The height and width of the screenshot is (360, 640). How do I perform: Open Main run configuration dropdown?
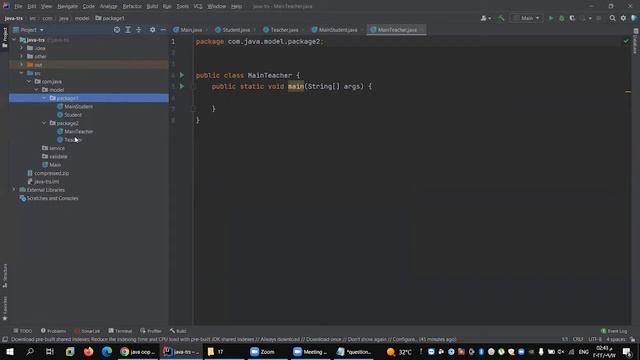527,18
